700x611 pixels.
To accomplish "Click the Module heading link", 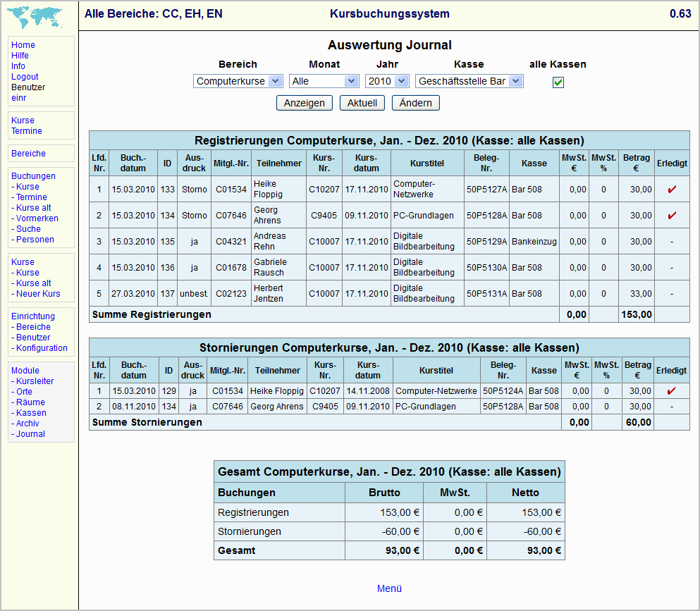I will tap(25, 371).
